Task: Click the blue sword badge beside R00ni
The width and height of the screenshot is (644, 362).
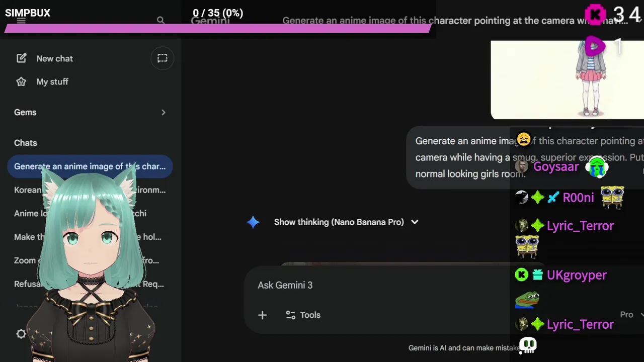Action: point(553,198)
